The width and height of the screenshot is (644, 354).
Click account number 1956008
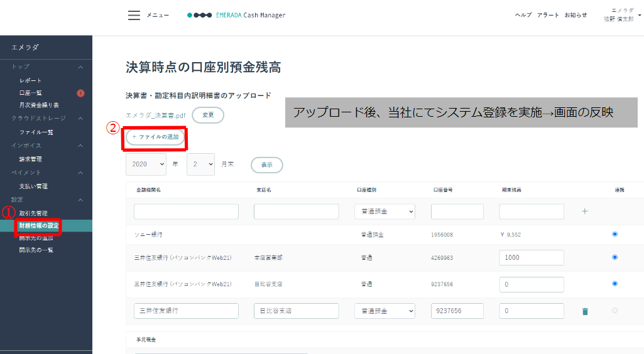tap(442, 235)
